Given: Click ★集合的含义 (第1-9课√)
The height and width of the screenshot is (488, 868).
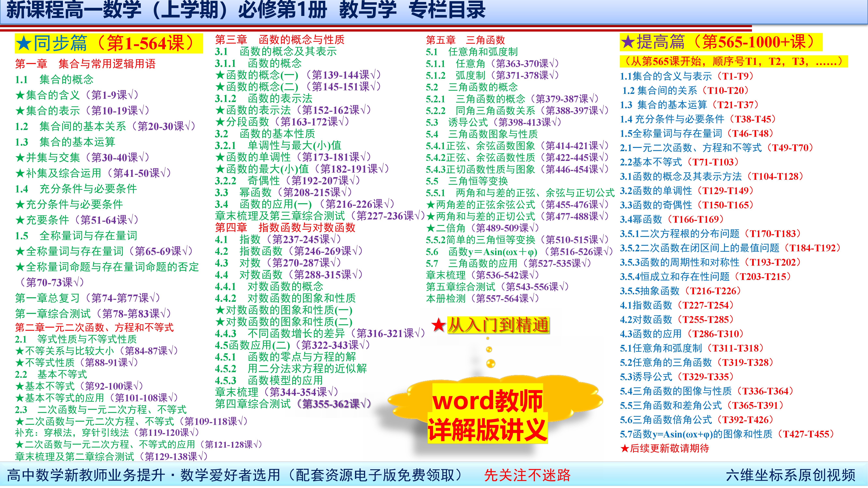Looking at the screenshot, I should pyautogui.click(x=77, y=95).
